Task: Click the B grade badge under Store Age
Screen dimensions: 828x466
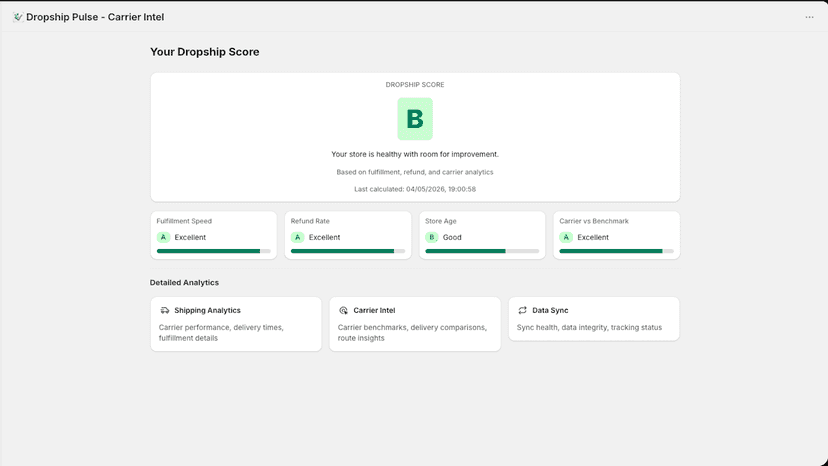Action: 431,237
